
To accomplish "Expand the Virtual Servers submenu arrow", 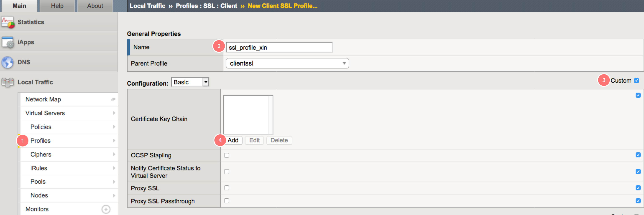I will tap(114, 113).
